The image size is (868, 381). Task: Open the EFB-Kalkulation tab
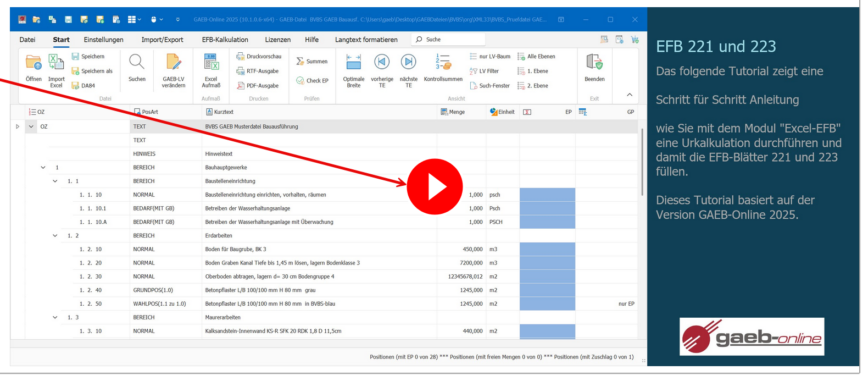coord(225,40)
